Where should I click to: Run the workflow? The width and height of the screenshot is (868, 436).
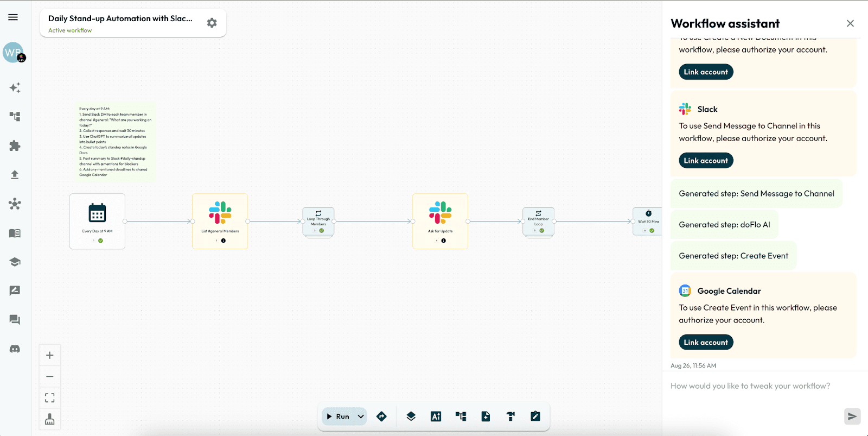coord(338,416)
